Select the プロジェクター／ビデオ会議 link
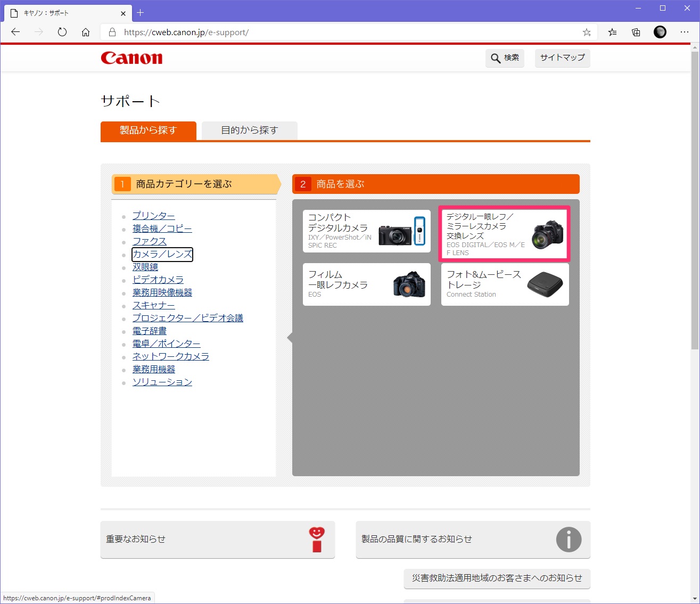Viewport: 700px width, 604px height. pyautogui.click(x=188, y=318)
